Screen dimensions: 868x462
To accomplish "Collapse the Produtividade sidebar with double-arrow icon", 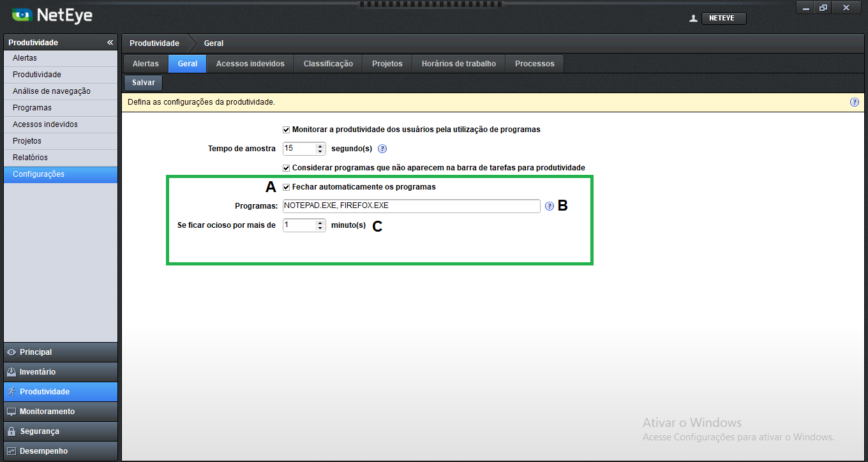I will (110, 43).
